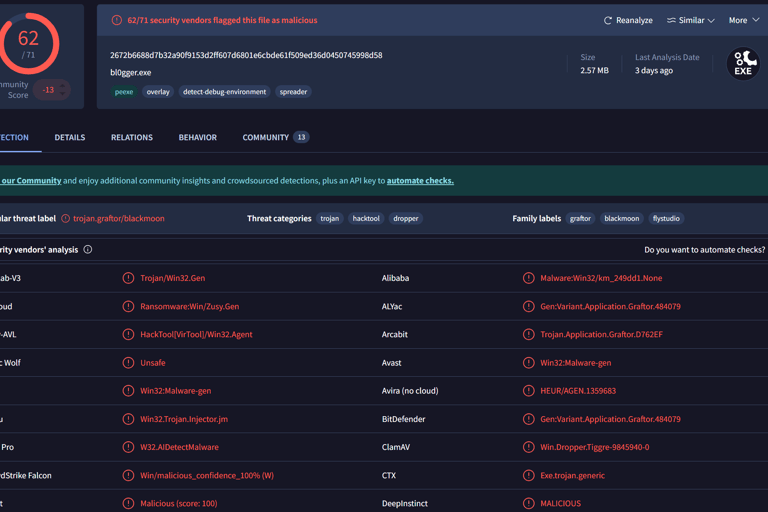Click the file hash text
Screen dimensions: 768x512
point(246,55)
